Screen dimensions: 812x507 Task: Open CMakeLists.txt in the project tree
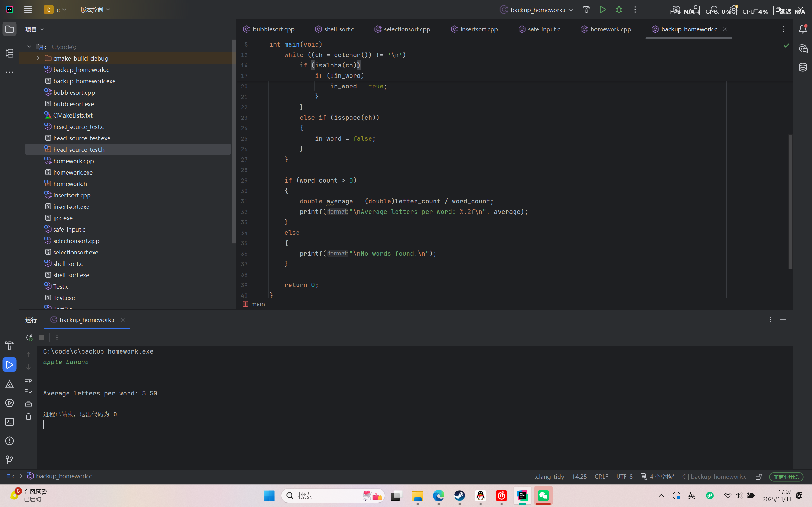(x=73, y=115)
